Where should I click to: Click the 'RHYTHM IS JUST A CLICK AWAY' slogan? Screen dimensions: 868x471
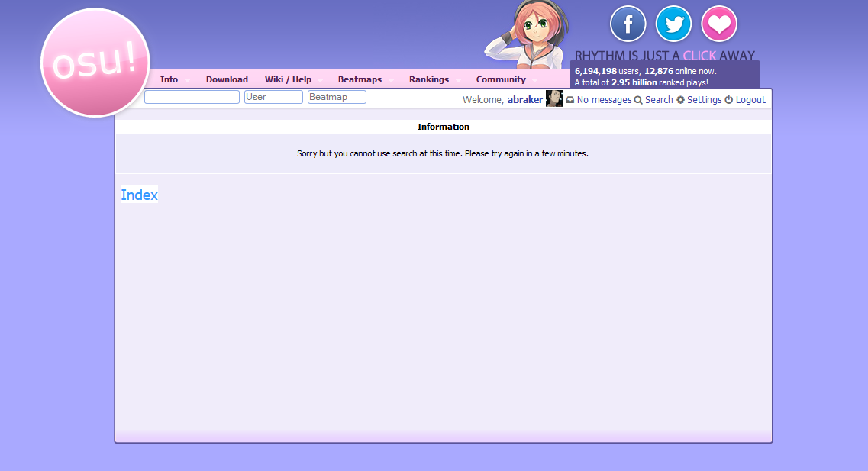click(665, 56)
